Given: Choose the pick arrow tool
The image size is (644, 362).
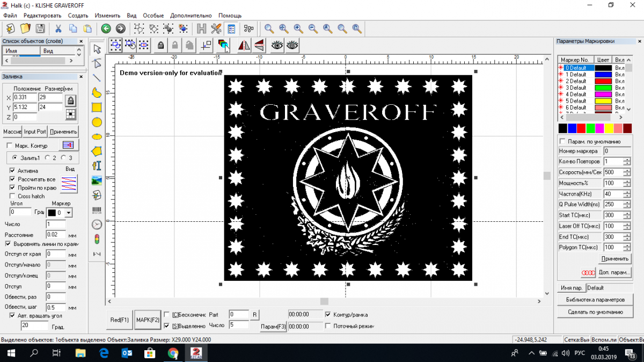Looking at the screenshot, I should coord(97,49).
